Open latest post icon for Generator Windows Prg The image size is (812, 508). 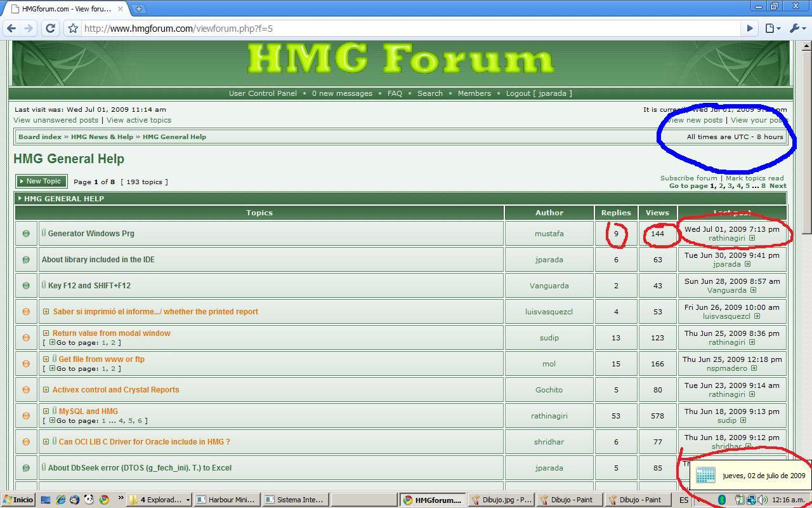pos(752,239)
